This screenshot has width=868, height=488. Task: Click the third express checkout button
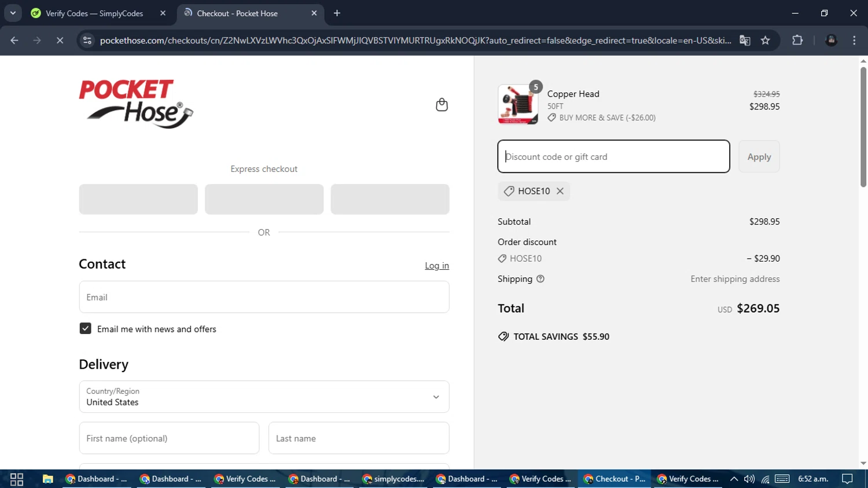(x=390, y=199)
